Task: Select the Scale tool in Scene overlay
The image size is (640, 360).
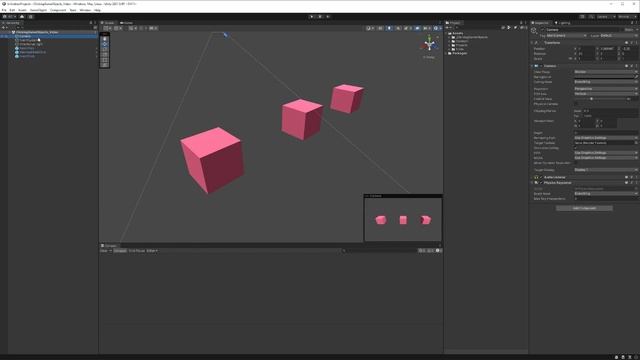Action: point(105,55)
